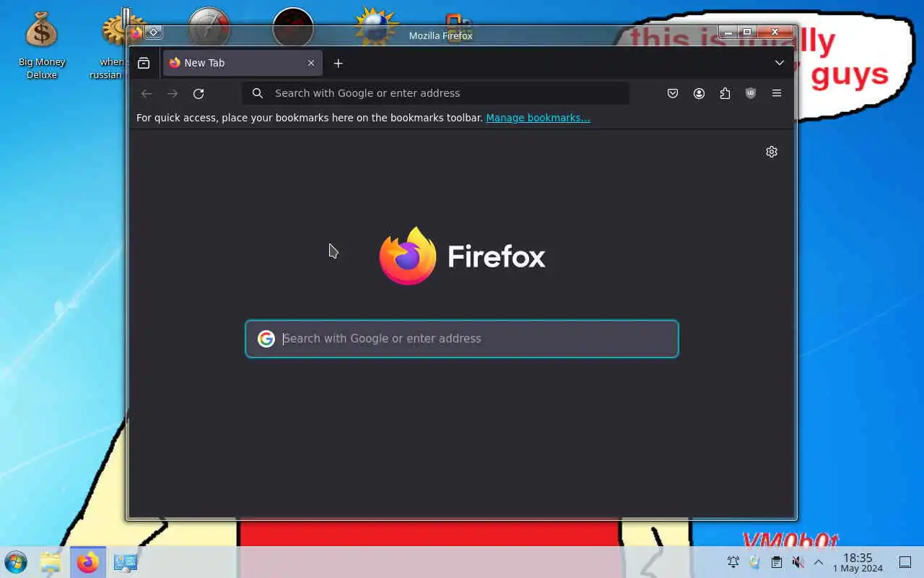Open the uBlock Origin shield icon
The image size is (924, 578).
coord(751,93)
